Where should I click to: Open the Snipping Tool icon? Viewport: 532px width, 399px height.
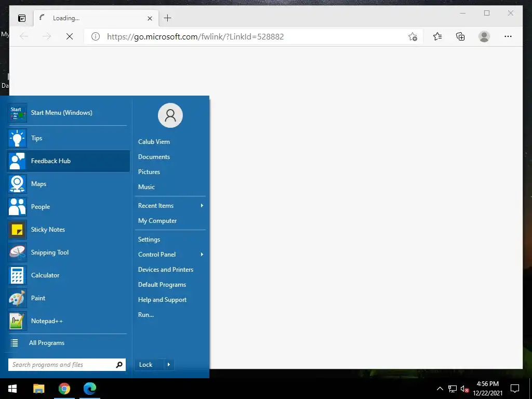pyautogui.click(x=17, y=252)
